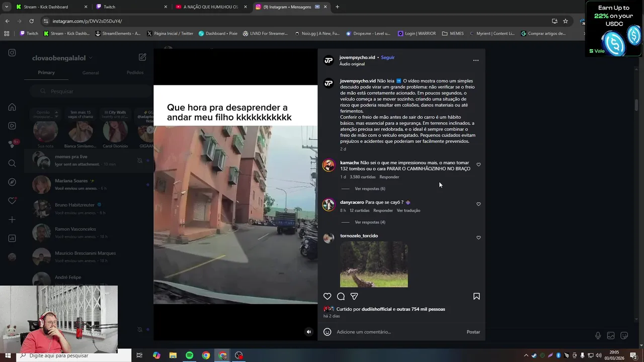Expand clovaobengalalol account switcher

pos(62,58)
